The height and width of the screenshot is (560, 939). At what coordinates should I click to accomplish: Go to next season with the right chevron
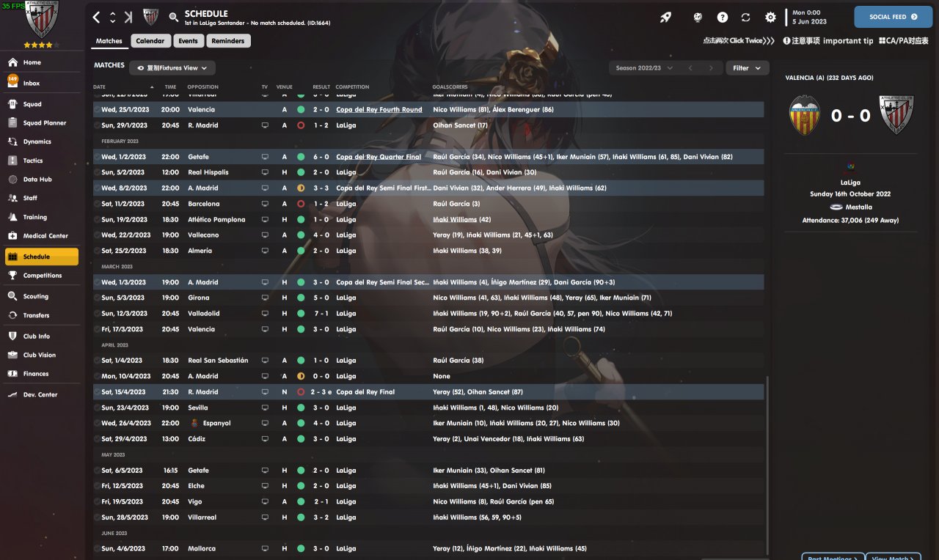(x=710, y=67)
